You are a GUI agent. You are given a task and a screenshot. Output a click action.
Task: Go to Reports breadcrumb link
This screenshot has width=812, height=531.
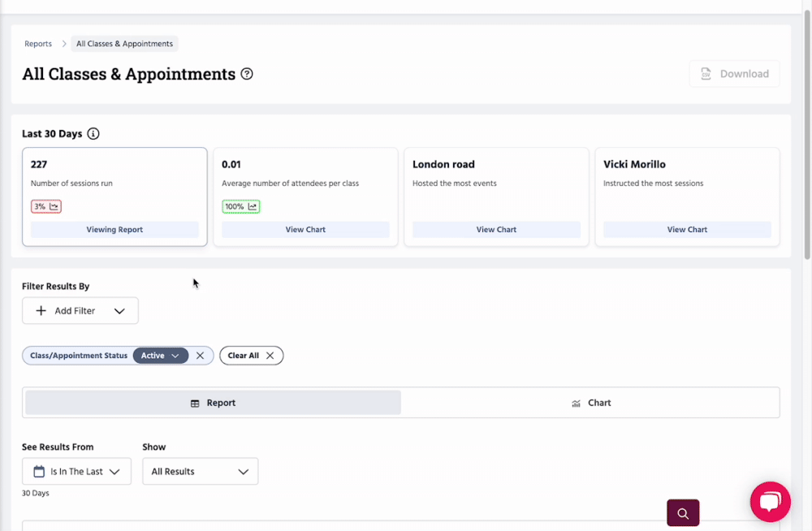(x=38, y=44)
